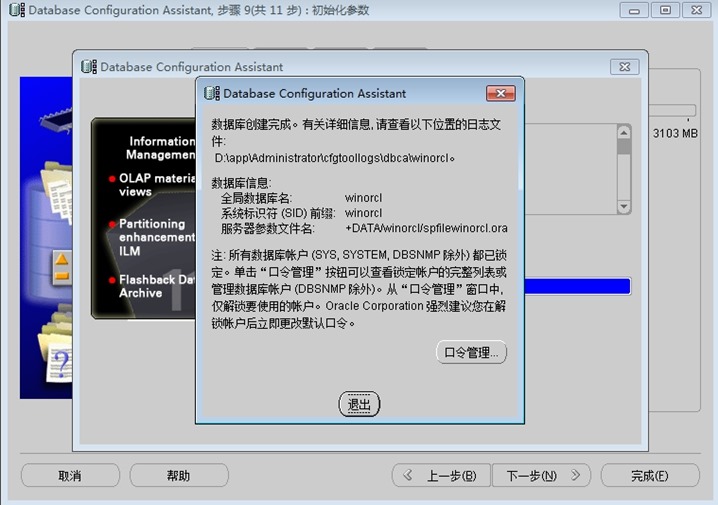Minimize the main wizard window
The image size is (718, 505).
(x=634, y=10)
